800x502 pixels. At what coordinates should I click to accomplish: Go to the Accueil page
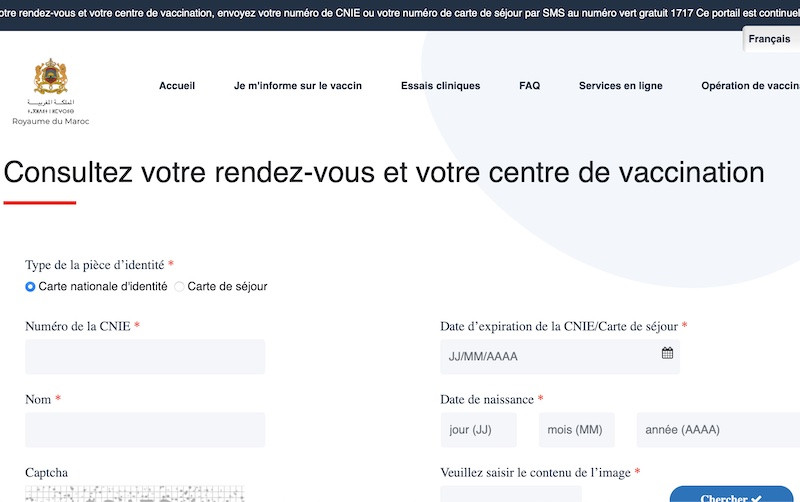coord(177,86)
